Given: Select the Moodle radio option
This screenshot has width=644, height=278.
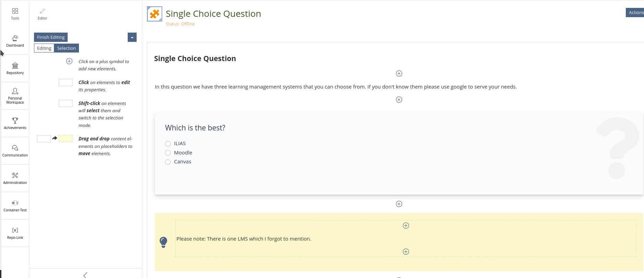Looking at the screenshot, I should (168, 153).
